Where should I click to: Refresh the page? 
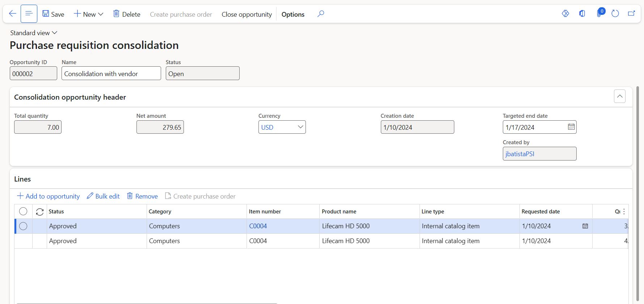pos(615,14)
